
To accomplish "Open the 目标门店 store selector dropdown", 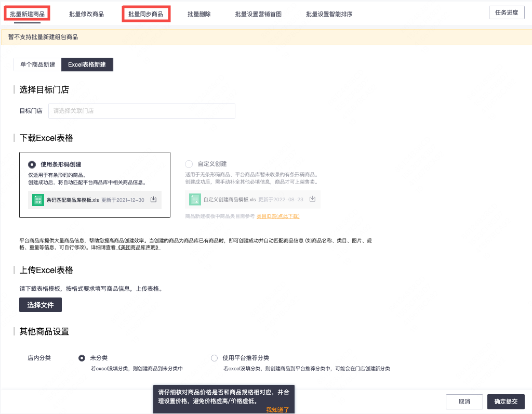I will [x=141, y=111].
